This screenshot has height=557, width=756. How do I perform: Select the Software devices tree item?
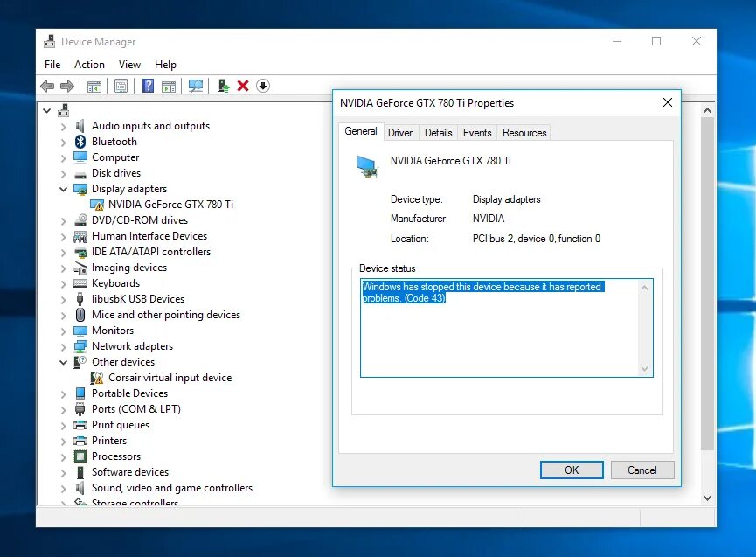point(130,472)
